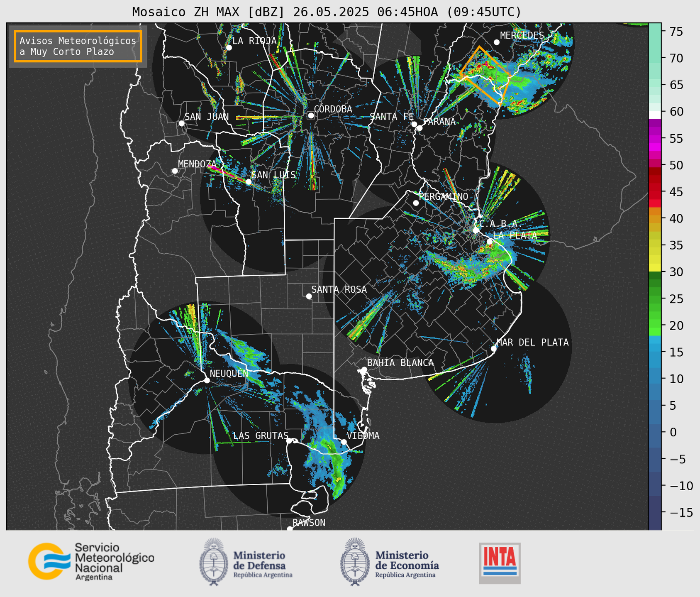
Task: Click the 0 value on the dBZ scale
Action: 673,432
